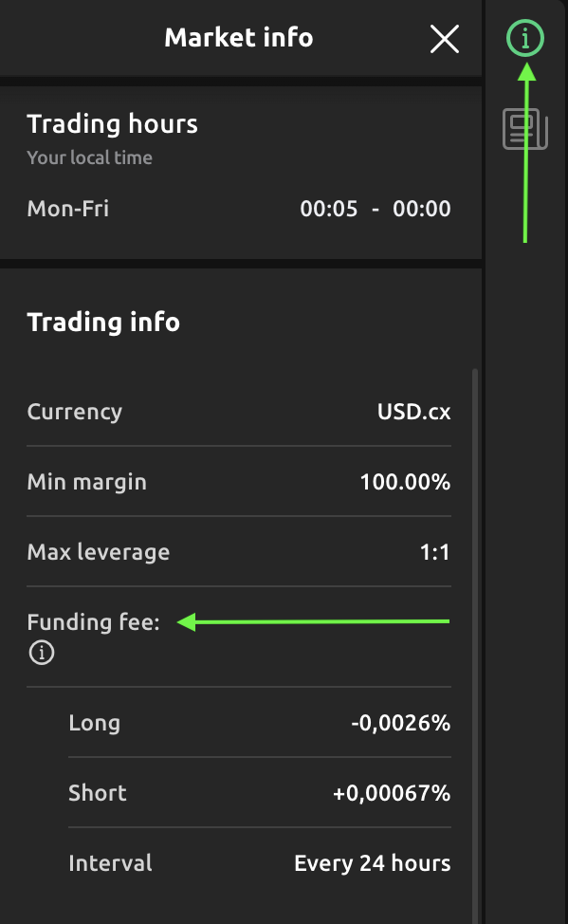Select the Long funding fee -0,0026% value
The image size is (568, 924).
pyautogui.click(x=401, y=723)
